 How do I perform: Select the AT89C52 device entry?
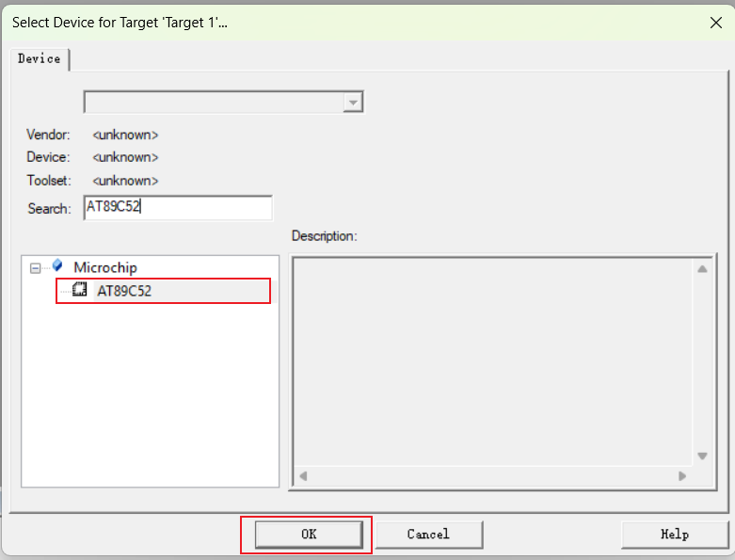163,291
